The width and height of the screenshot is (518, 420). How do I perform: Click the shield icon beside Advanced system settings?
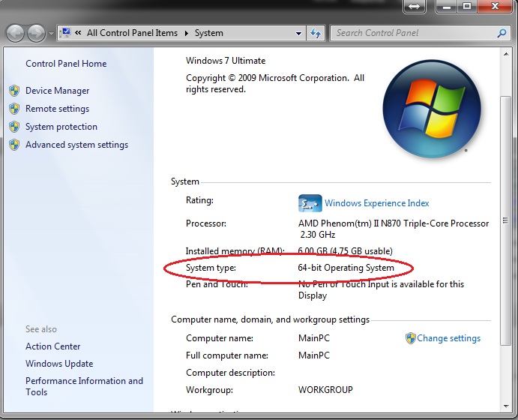coord(14,145)
